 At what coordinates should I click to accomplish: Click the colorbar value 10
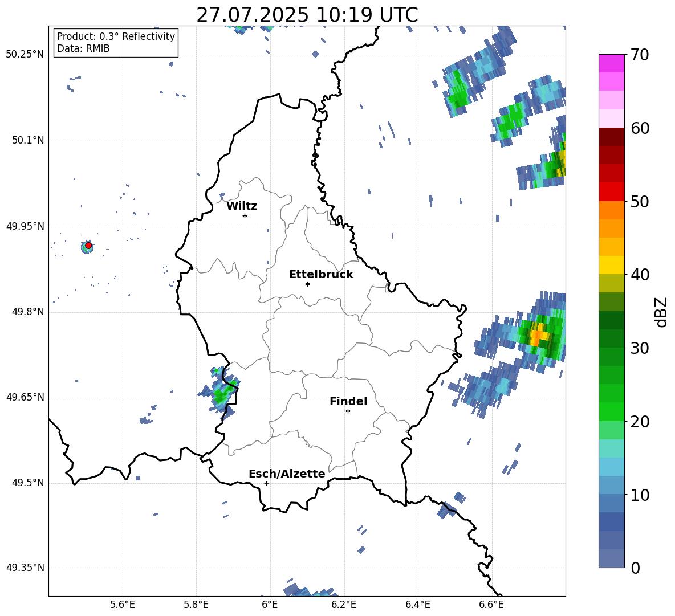point(640,495)
